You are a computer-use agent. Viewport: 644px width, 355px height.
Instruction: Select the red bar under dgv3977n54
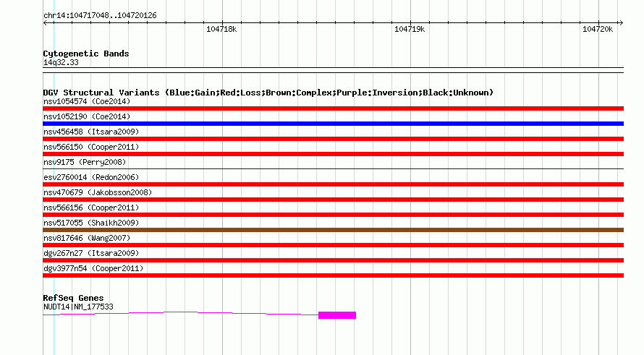pyautogui.click(x=333, y=275)
